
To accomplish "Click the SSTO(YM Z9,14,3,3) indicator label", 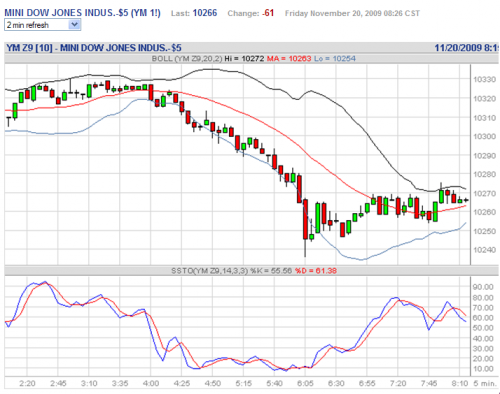I will (x=209, y=271).
